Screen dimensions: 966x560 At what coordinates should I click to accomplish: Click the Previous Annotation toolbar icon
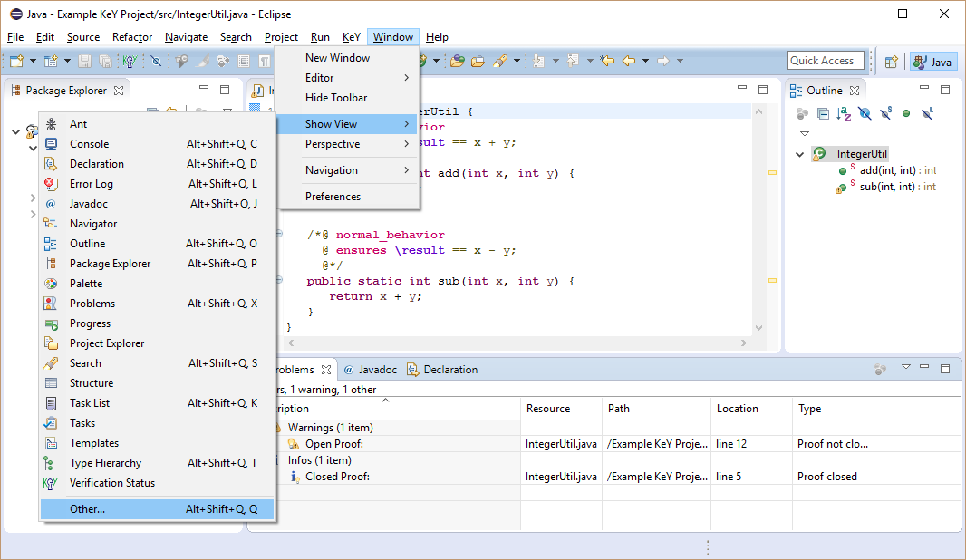click(573, 61)
